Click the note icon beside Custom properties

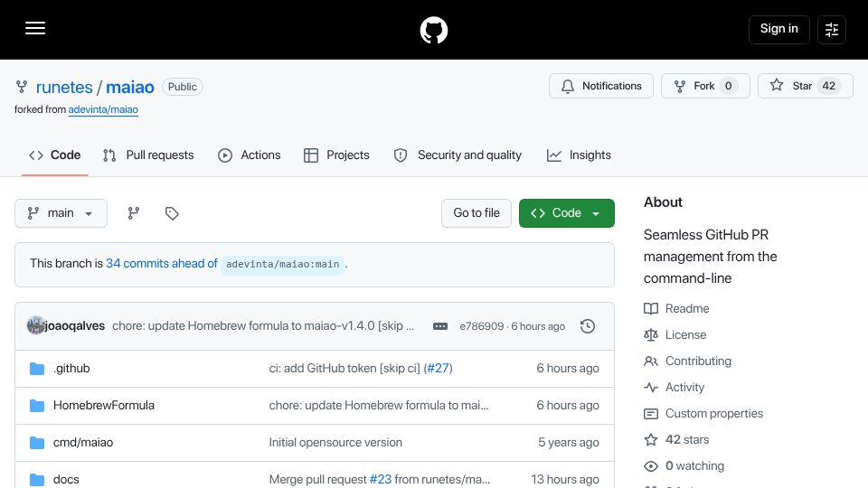click(x=651, y=413)
